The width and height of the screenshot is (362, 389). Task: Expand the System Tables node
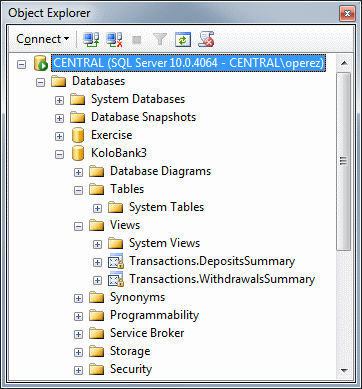coord(97,208)
